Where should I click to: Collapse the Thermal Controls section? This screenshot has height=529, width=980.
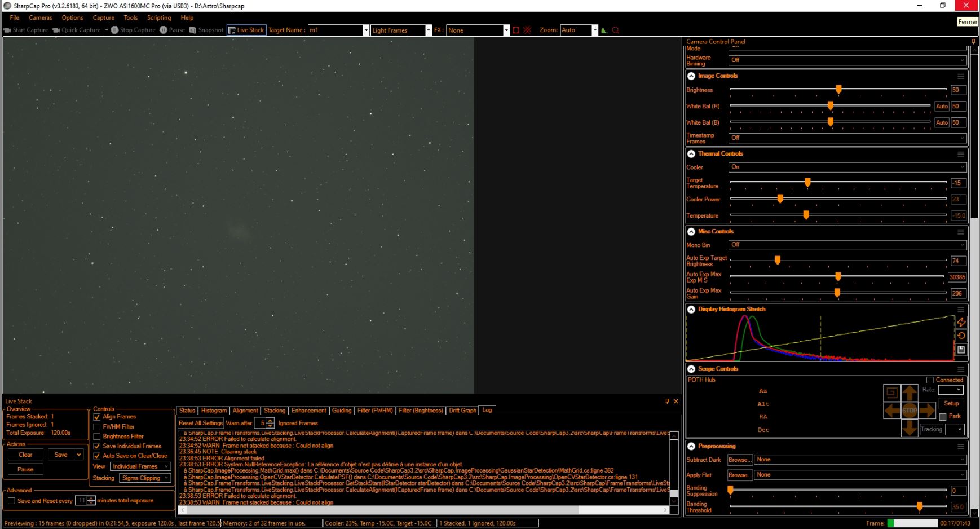tap(691, 154)
